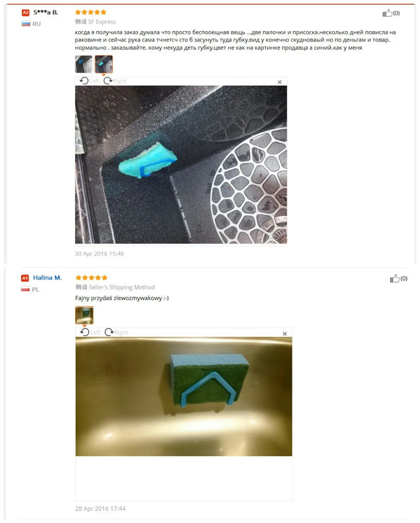Click the enlarged green sponge holder photo
This screenshot has height=523, width=420.
point(184,397)
